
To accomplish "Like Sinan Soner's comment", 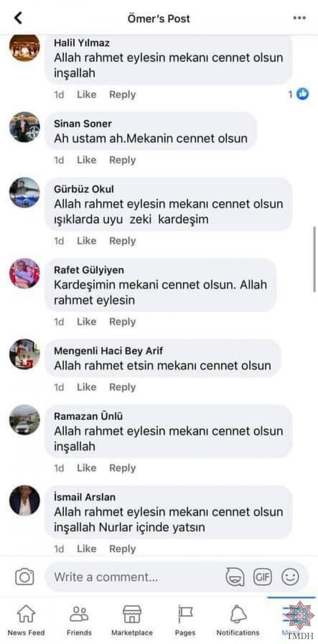I will [86, 160].
